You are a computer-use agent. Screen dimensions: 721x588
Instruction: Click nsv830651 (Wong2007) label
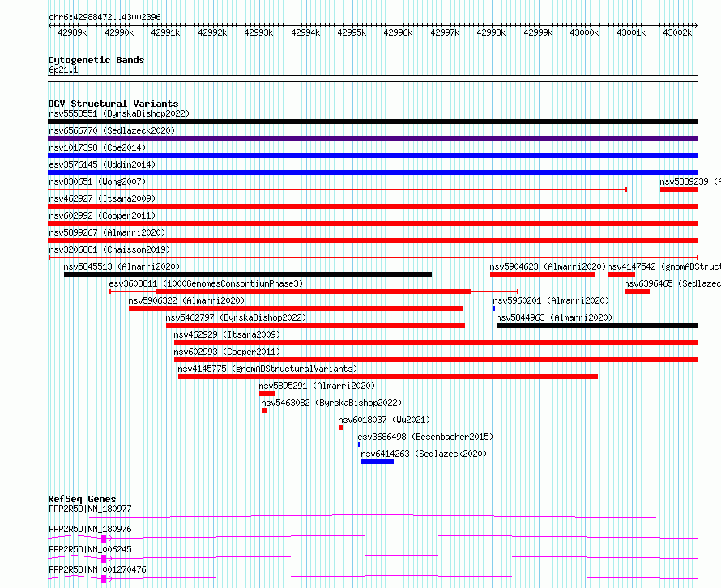[x=97, y=181]
